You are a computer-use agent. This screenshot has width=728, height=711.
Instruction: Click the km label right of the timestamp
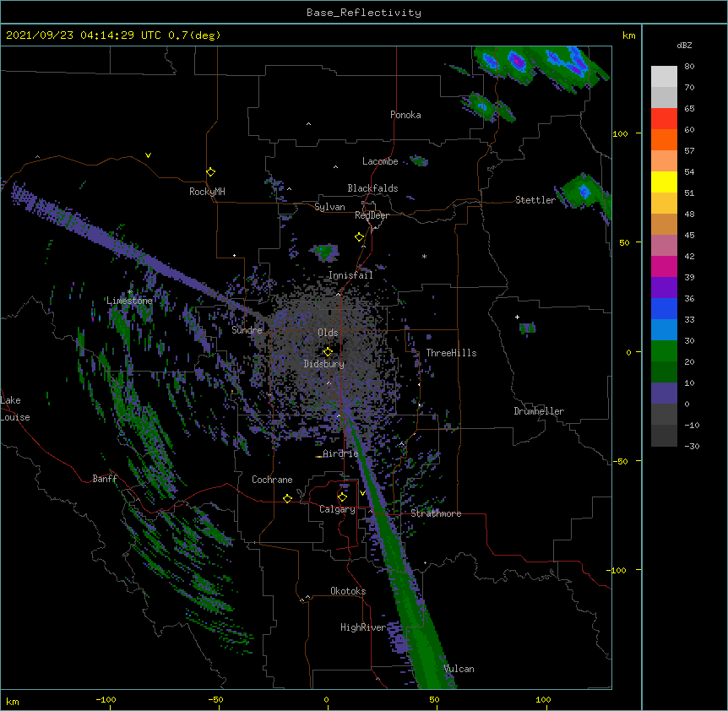[628, 35]
